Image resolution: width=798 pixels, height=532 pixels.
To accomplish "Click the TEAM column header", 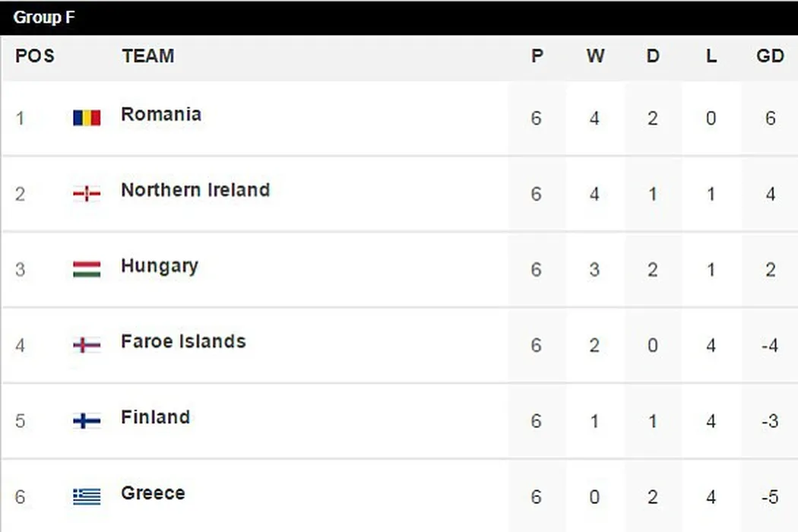I will pyautogui.click(x=147, y=56).
